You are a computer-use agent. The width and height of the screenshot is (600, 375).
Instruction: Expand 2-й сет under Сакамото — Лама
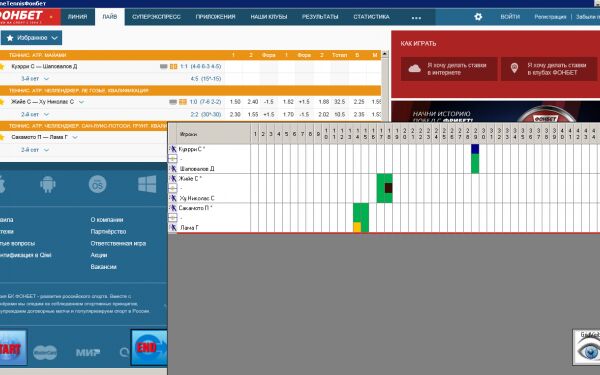point(46,150)
